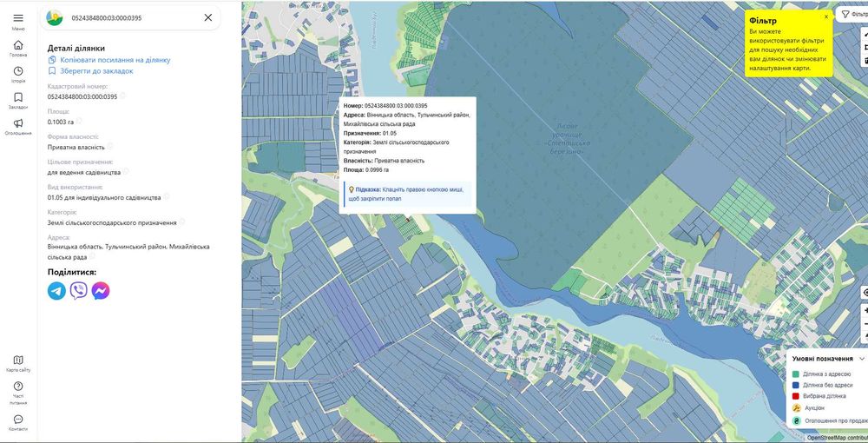Open the Історія history section
The height and width of the screenshot is (443, 868).
pos(18,71)
